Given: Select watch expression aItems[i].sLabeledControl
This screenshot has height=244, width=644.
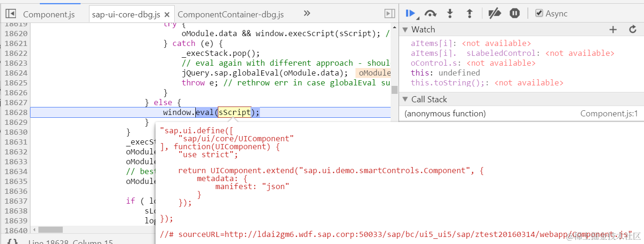Looking at the screenshot, I should [x=512, y=53].
